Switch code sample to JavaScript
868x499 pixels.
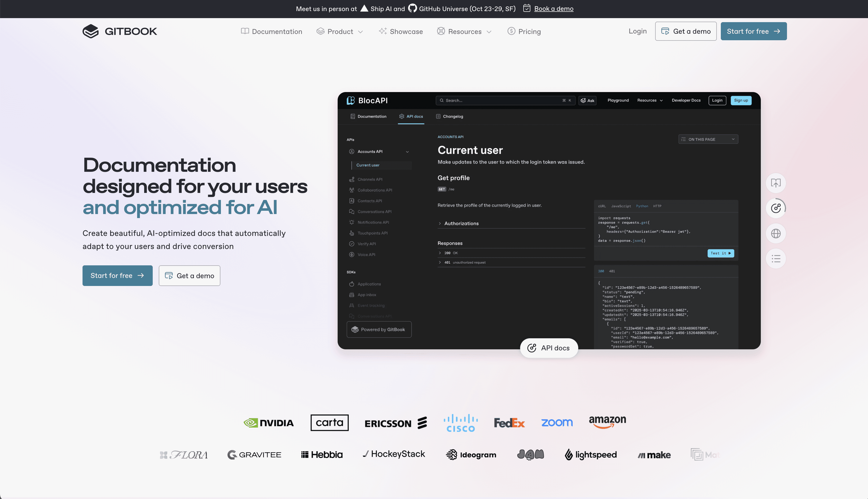(621, 206)
